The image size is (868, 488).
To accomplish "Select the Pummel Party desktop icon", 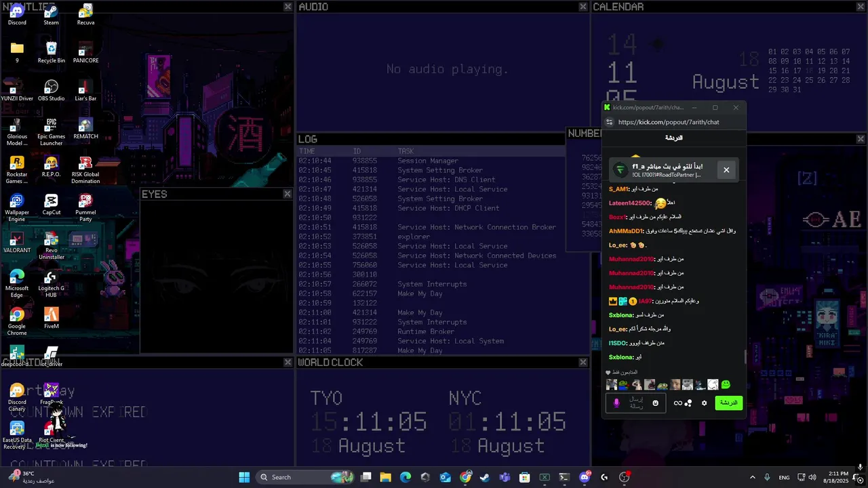I will click(x=85, y=207).
